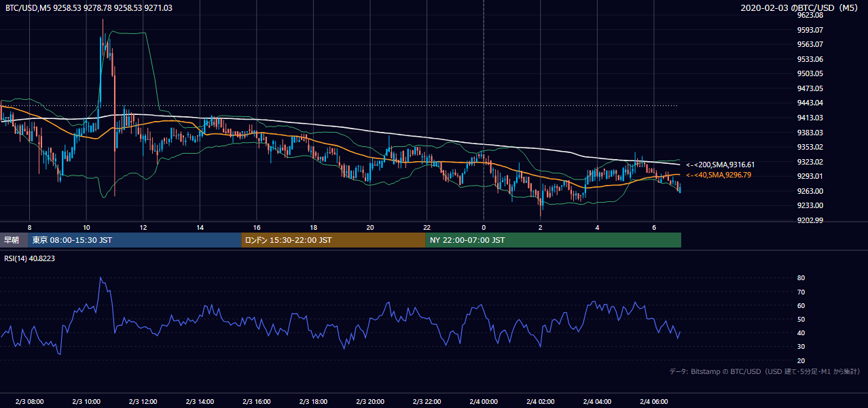Select the 9623.08 price axis label
Viewport: 868px width, 408px height.
click(810, 15)
